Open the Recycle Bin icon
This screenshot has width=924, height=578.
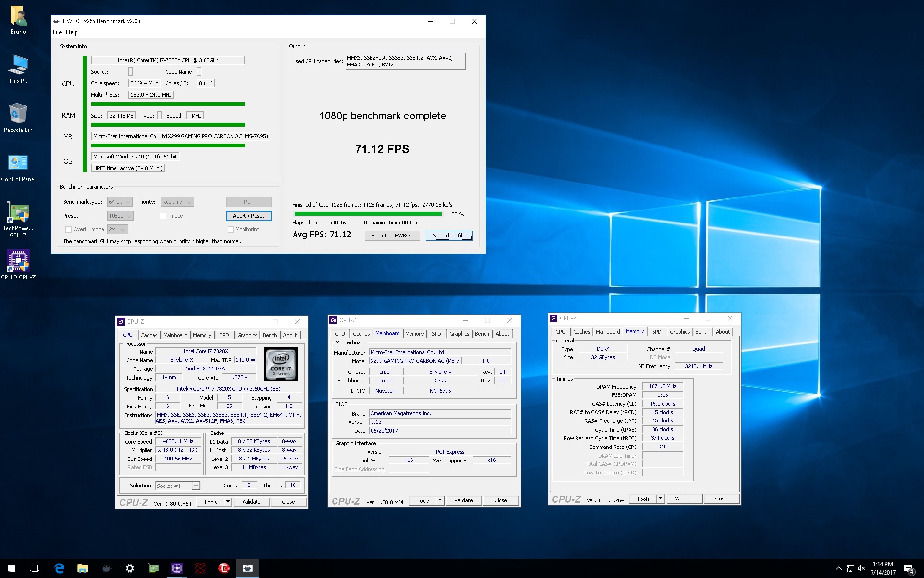(x=18, y=118)
